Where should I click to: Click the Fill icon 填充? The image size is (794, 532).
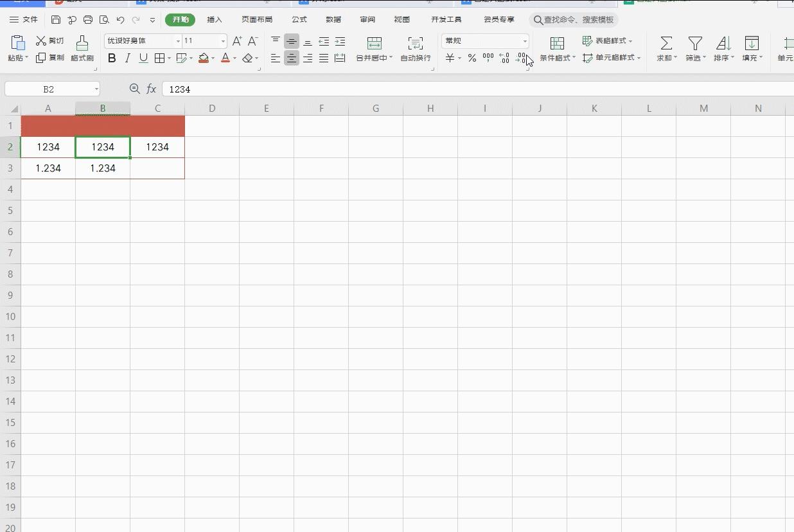click(752, 43)
